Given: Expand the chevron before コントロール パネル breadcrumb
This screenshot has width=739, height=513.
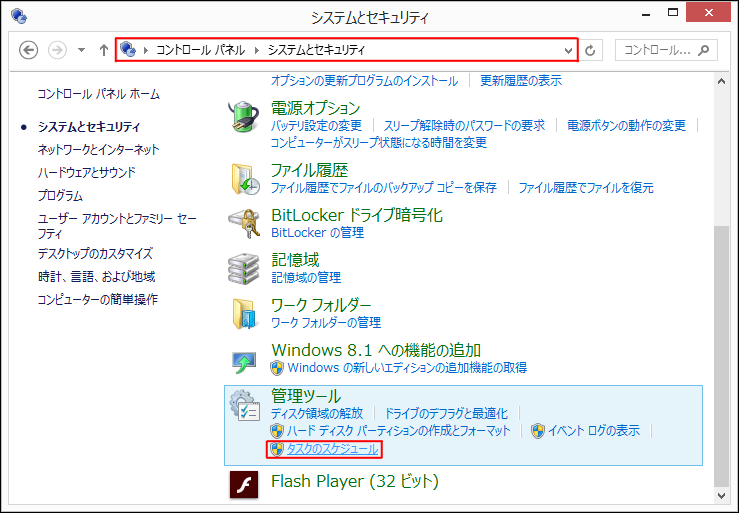Looking at the screenshot, I should pos(146,50).
